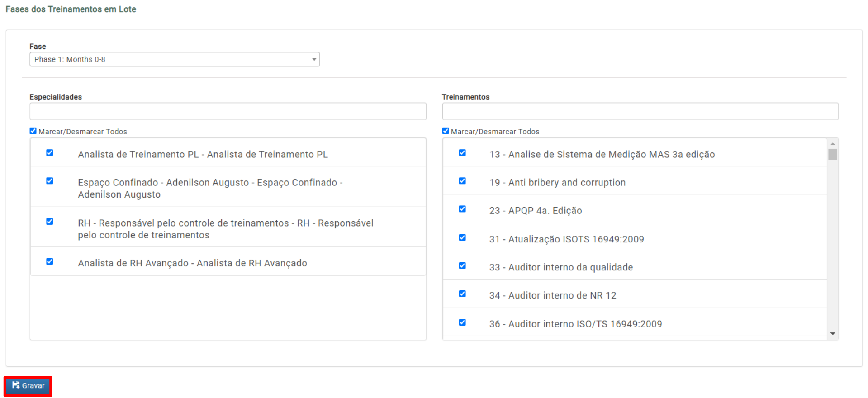Click the Especialidades search field
Screen dimensions: 868x398
tap(228, 111)
